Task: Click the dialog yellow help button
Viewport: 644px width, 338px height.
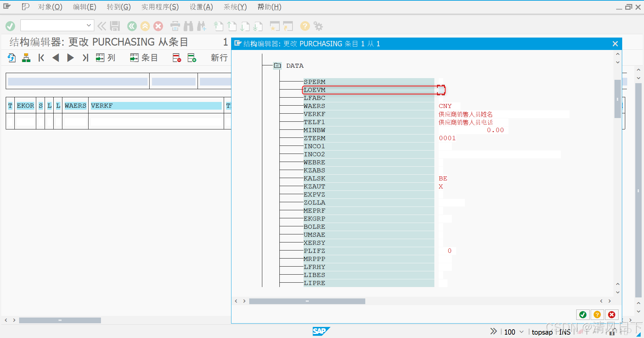Action: coord(597,315)
